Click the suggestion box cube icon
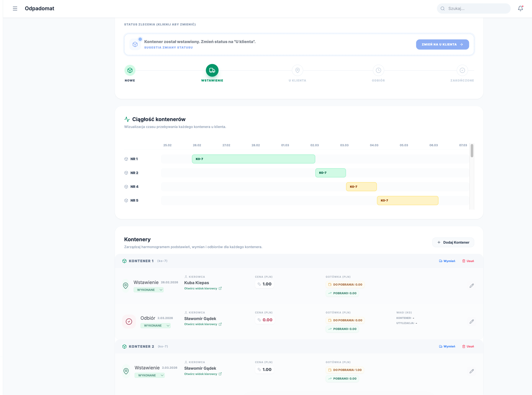The height and width of the screenshot is (395, 532). pos(135,45)
